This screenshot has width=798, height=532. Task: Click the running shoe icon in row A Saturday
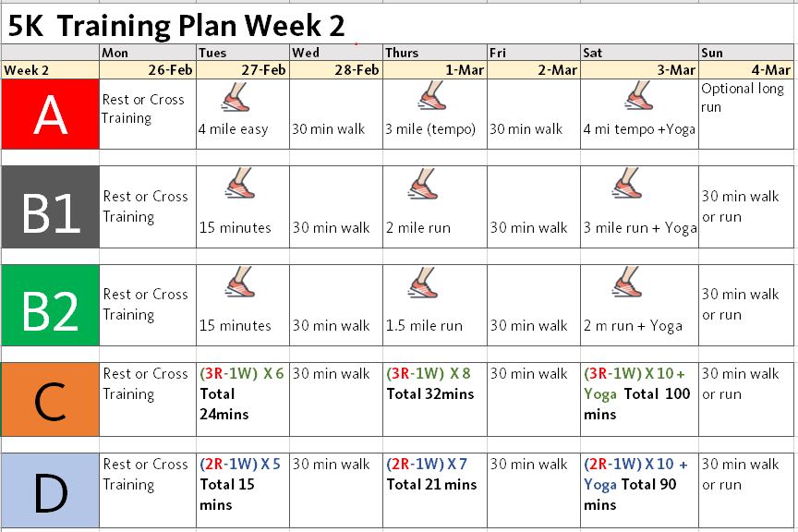[x=639, y=96]
